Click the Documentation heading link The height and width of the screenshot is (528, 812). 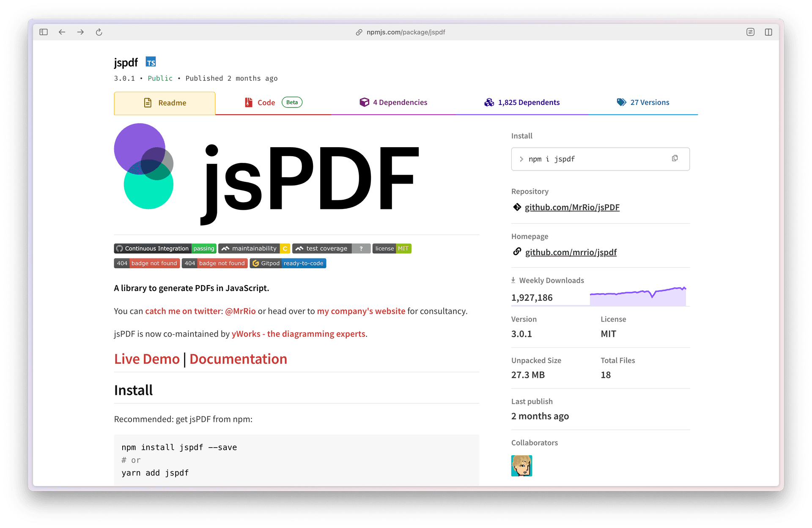(x=238, y=359)
